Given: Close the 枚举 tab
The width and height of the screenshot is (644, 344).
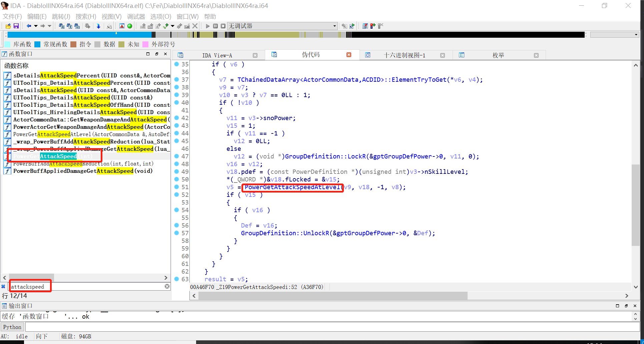Looking at the screenshot, I should 536,55.
